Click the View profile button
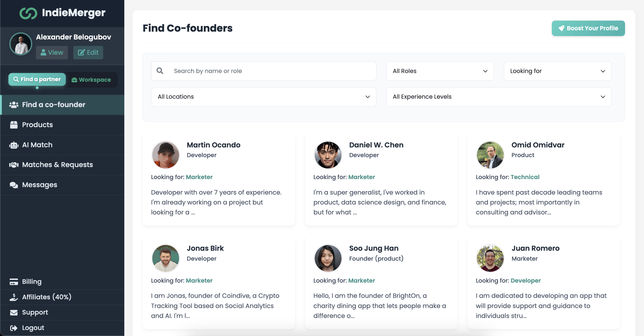Viewport: 644px width, 336px height. coord(52,52)
